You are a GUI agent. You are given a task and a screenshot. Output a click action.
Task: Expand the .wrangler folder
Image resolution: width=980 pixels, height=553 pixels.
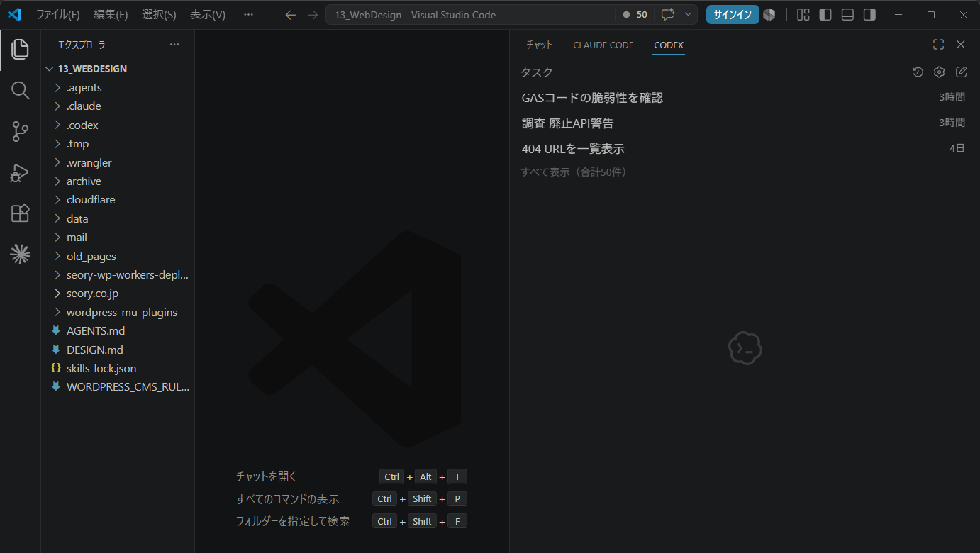118,162
